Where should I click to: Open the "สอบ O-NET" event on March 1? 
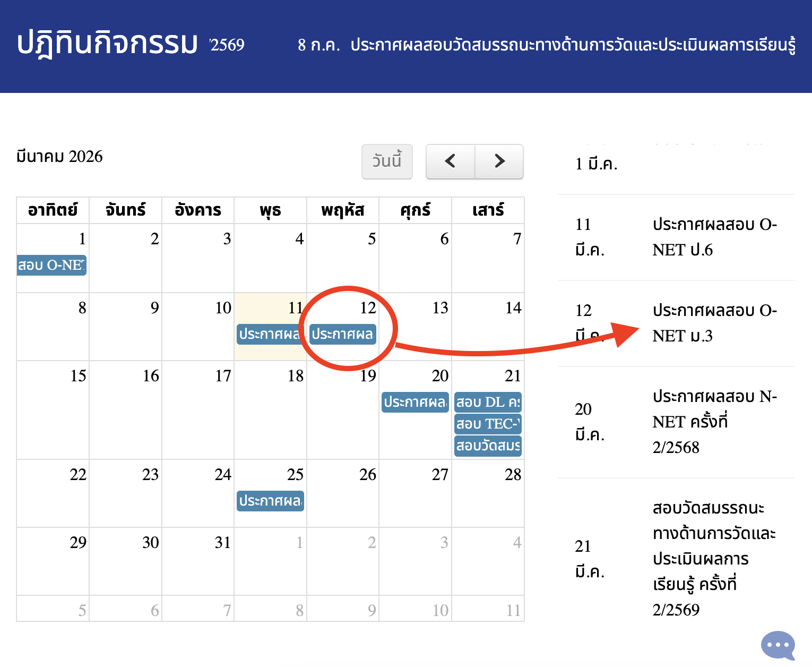tap(51, 264)
